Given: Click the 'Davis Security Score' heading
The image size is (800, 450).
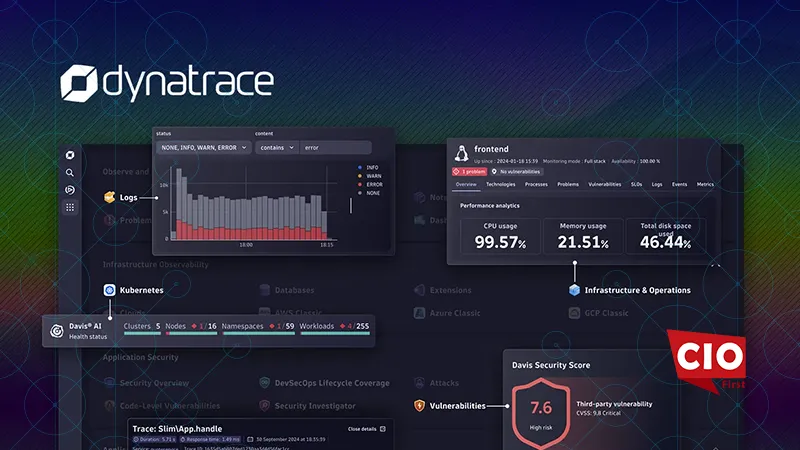Looking at the screenshot, I should coord(551,365).
